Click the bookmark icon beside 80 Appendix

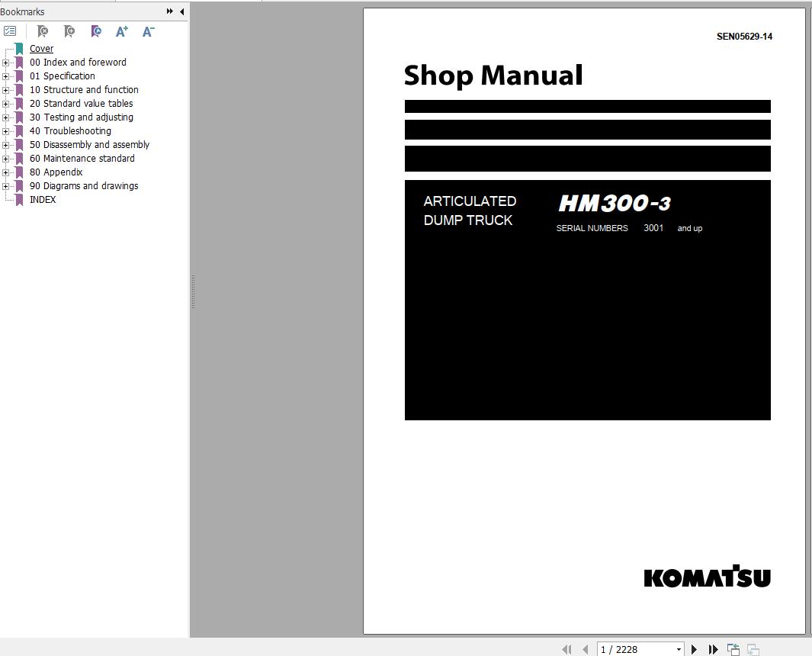(x=19, y=172)
